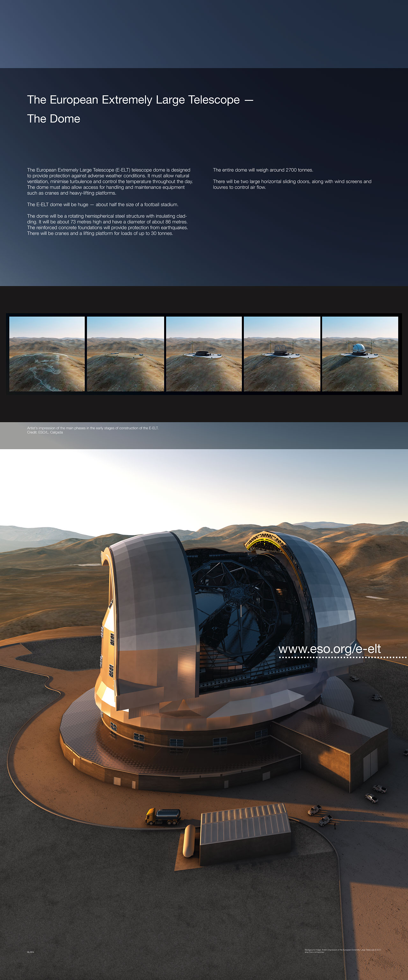Open the second thumbnail of the flattened summit

(x=126, y=354)
